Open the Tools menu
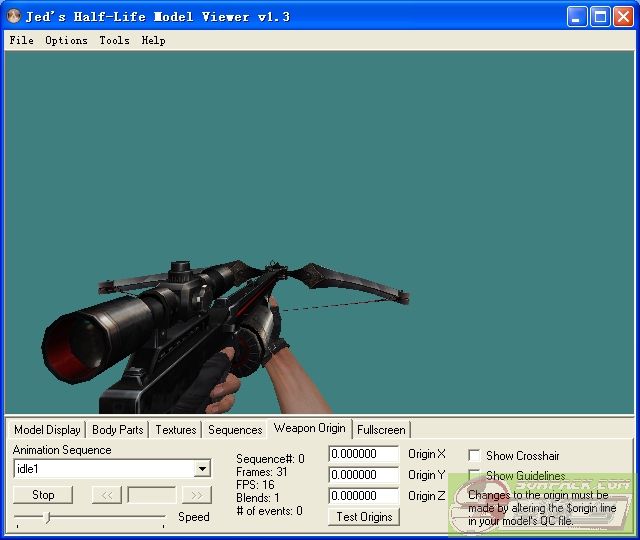640x540 pixels. [x=114, y=40]
